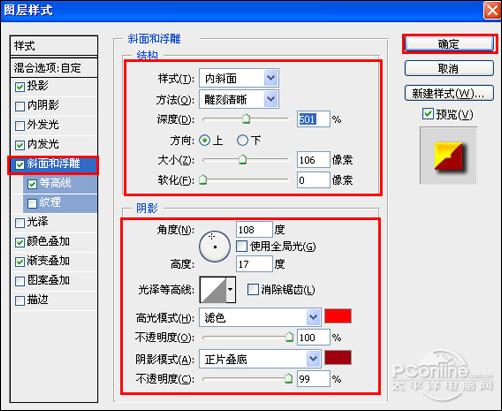Click the 大小 value field showing 106

point(313,160)
